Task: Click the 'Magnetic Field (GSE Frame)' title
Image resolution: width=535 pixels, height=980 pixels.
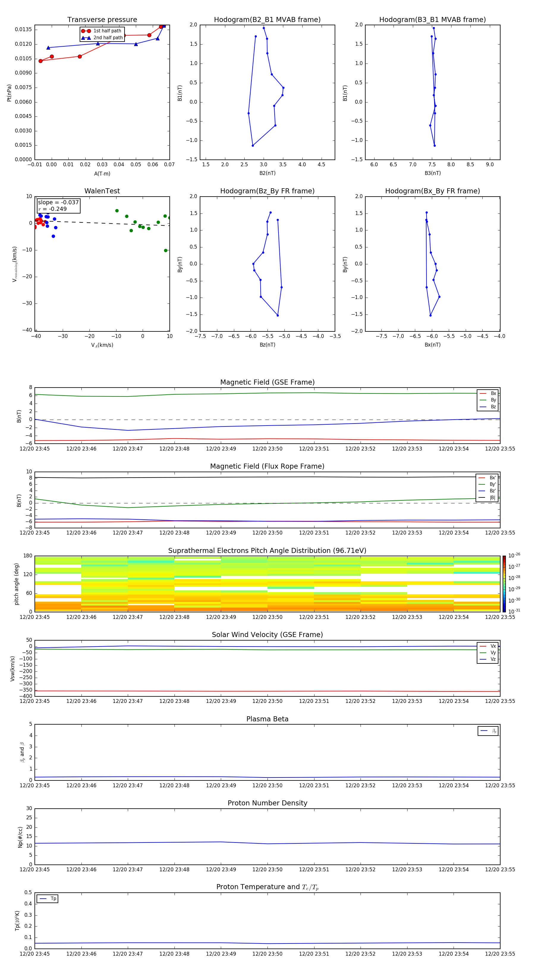Action: tap(267, 382)
